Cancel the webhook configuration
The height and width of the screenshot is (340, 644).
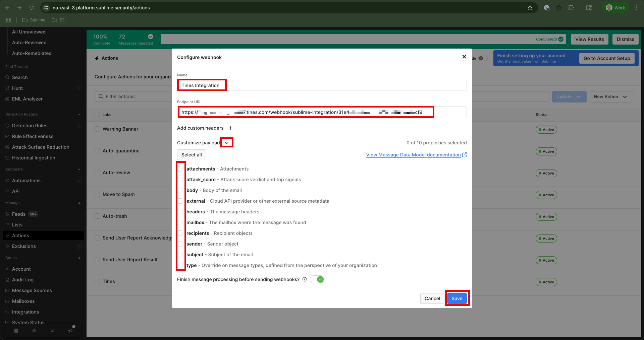432,298
